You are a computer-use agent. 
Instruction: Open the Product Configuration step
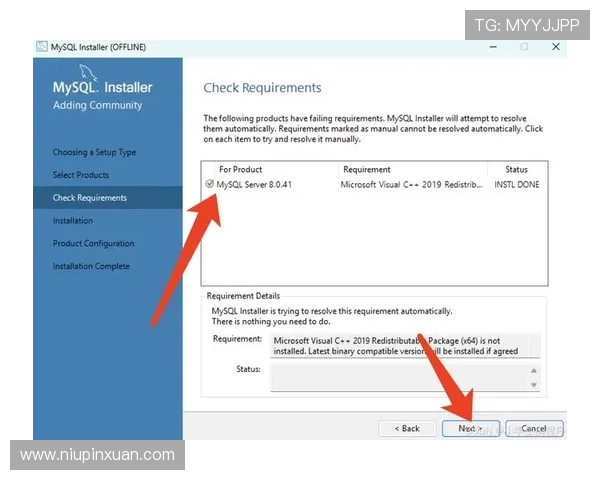click(x=93, y=243)
